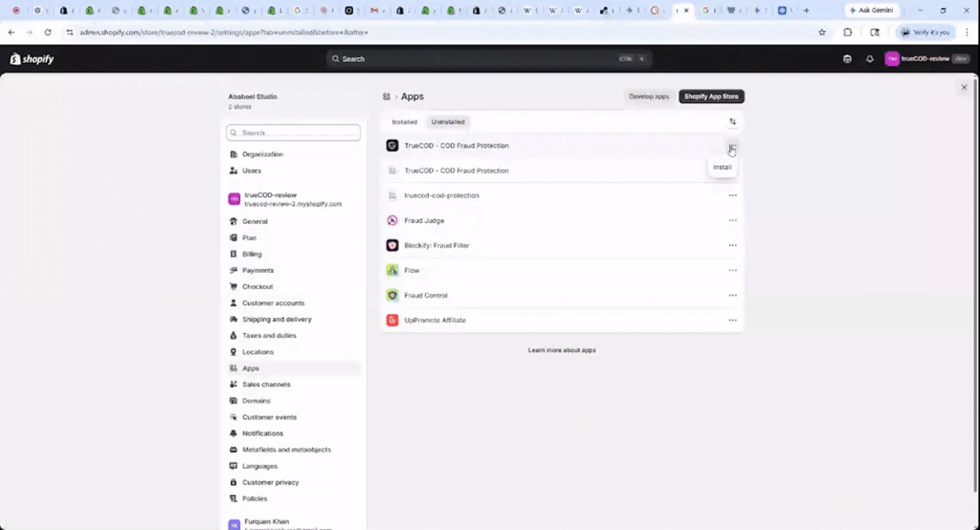The image size is (980, 530).
Task: Open Sales channels settings
Action: [x=293, y=384]
